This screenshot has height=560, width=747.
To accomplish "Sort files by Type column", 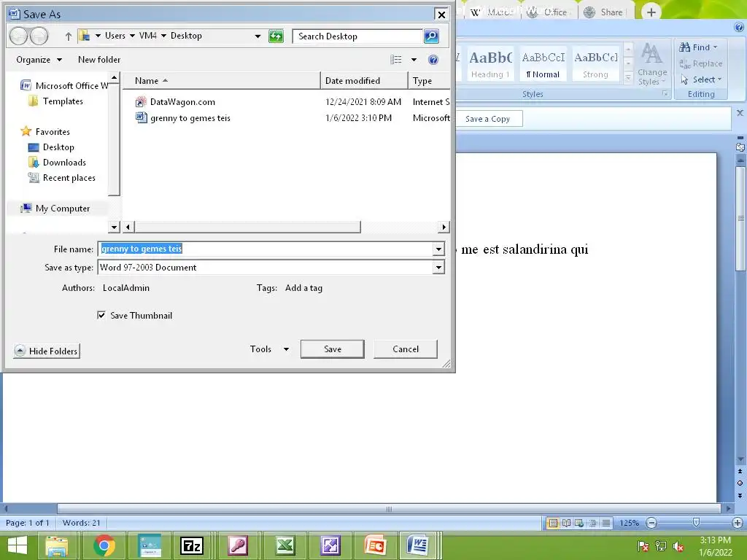I will pos(429,81).
